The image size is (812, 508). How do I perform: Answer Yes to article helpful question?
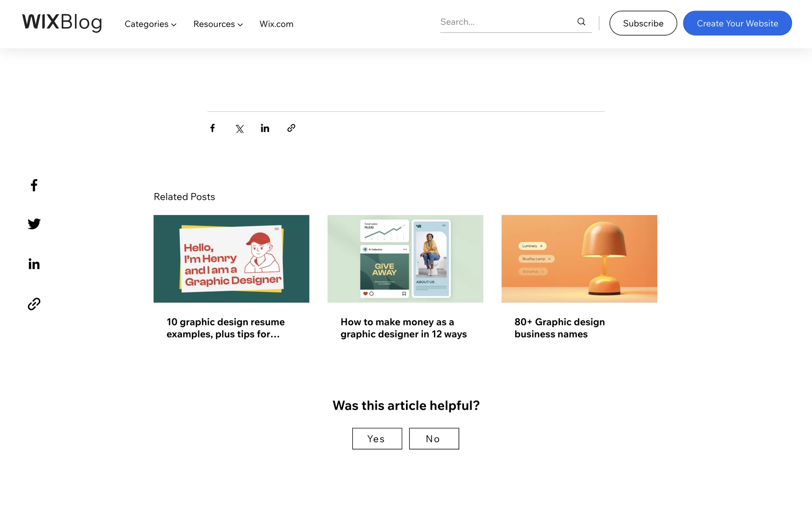click(x=377, y=439)
